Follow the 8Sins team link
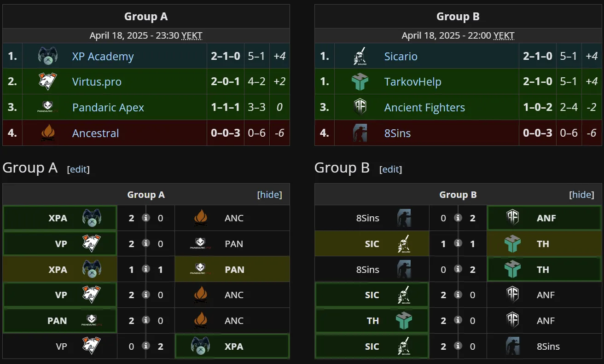Image resolution: width=604 pixels, height=364 pixels. click(397, 133)
